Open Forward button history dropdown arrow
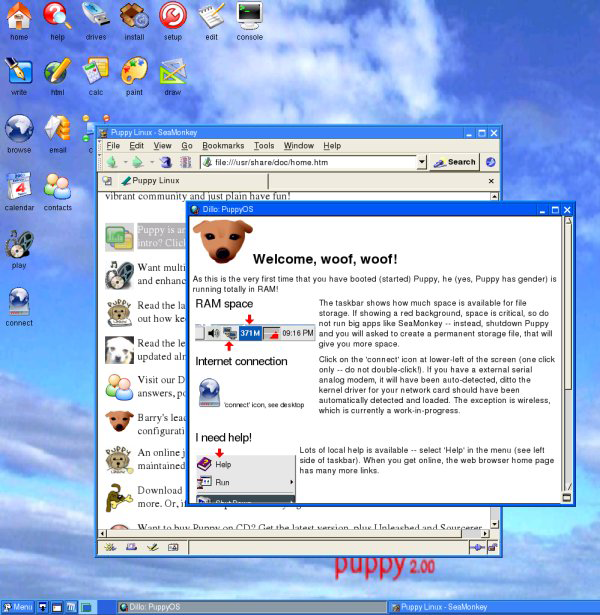 tap(151, 162)
